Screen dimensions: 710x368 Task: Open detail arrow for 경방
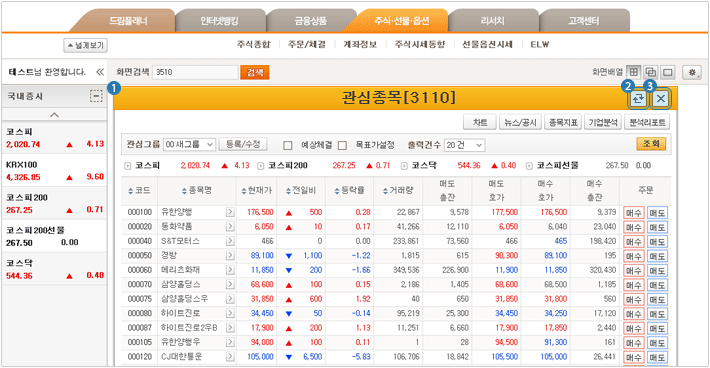230,255
